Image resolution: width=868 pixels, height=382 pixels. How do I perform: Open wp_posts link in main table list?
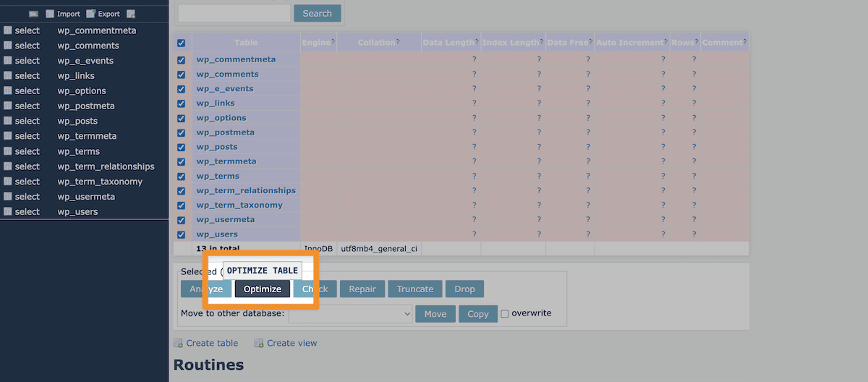point(217,147)
